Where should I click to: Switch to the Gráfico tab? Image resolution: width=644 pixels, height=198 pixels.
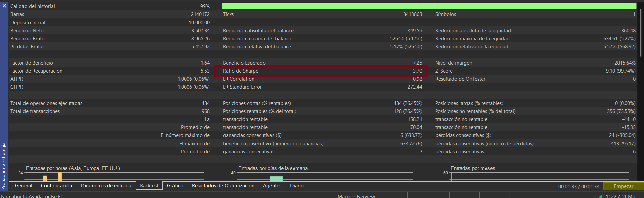tap(175, 186)
